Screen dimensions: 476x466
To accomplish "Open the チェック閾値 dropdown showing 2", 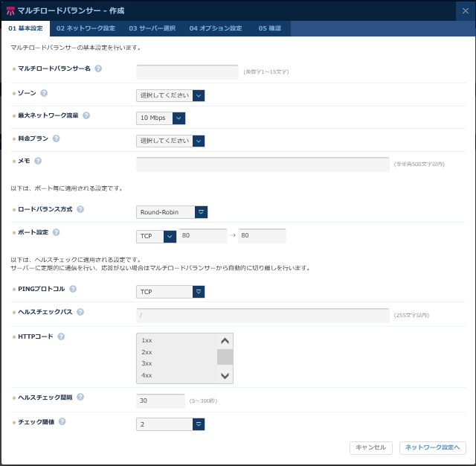I will click(x=170, y=424).
